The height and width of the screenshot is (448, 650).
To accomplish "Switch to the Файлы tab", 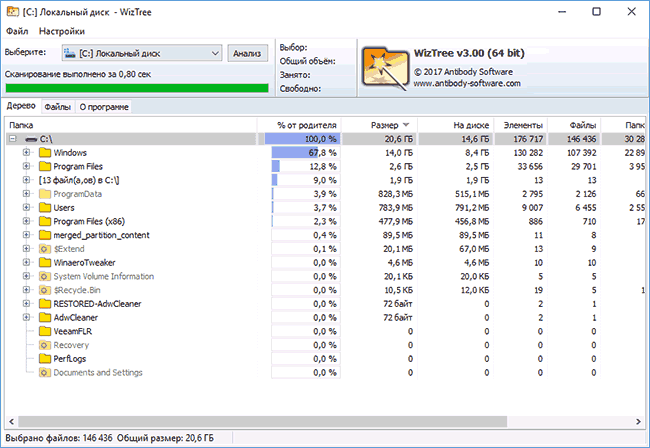I will click(x=57, y=107).
